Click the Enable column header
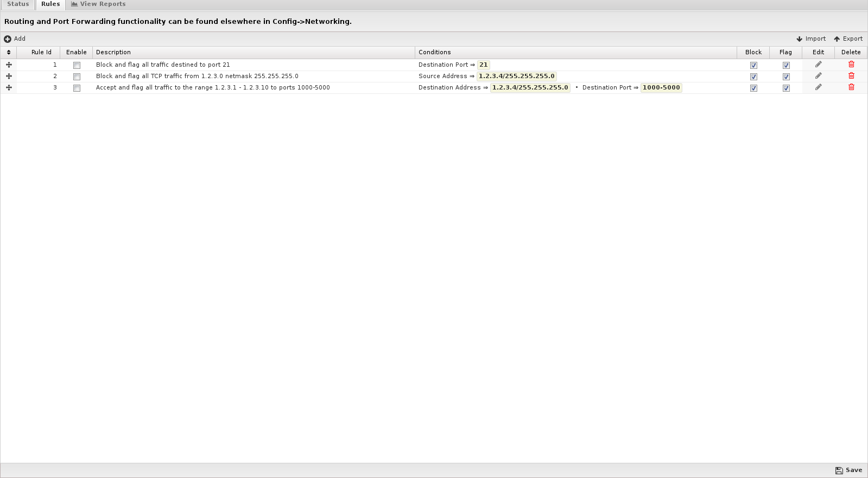 (77, 52)
